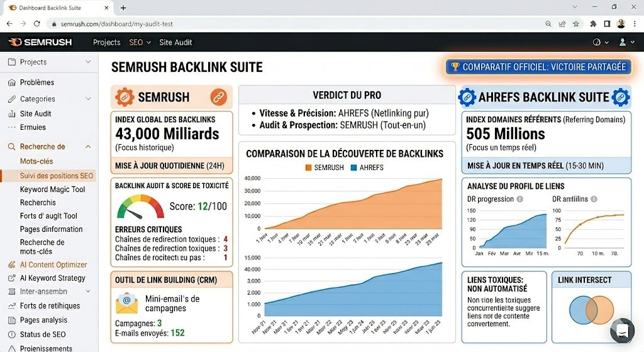Viewport: 644px width, 352px height.
Task: Click the Site Audit bar chart icon
Action: [x=12, y=114]
